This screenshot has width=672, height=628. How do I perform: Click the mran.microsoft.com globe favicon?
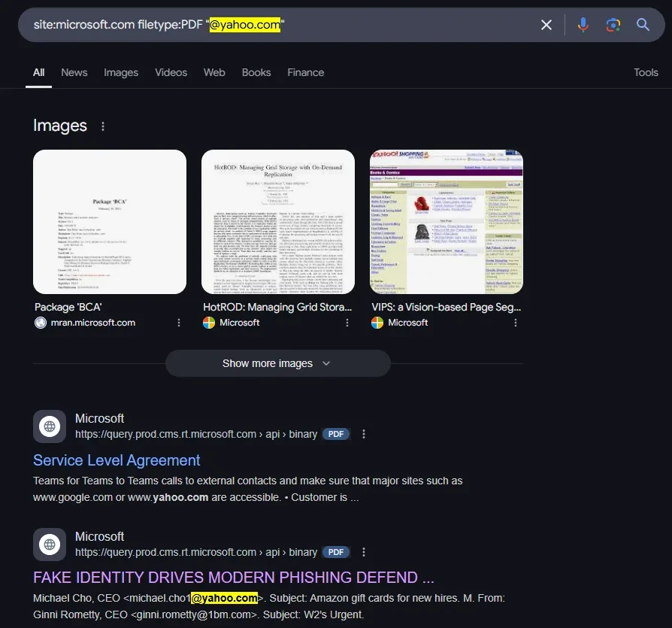pos(41,323)
